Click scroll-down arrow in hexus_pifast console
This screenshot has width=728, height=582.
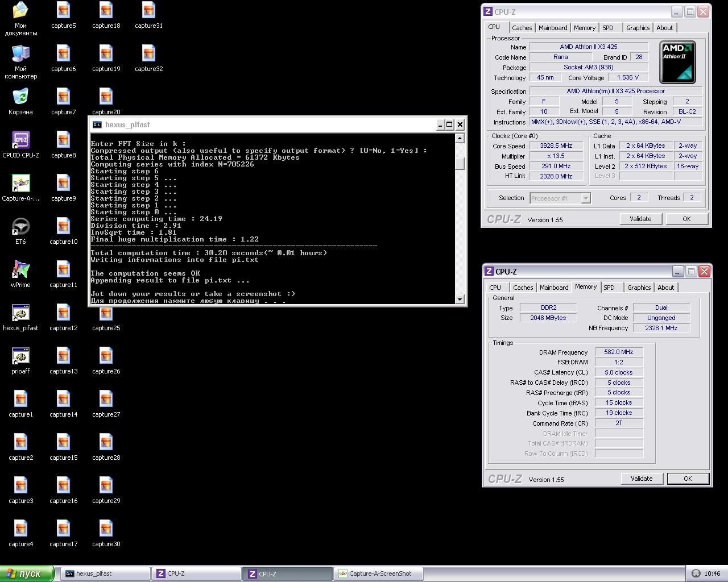coord(460,299)
